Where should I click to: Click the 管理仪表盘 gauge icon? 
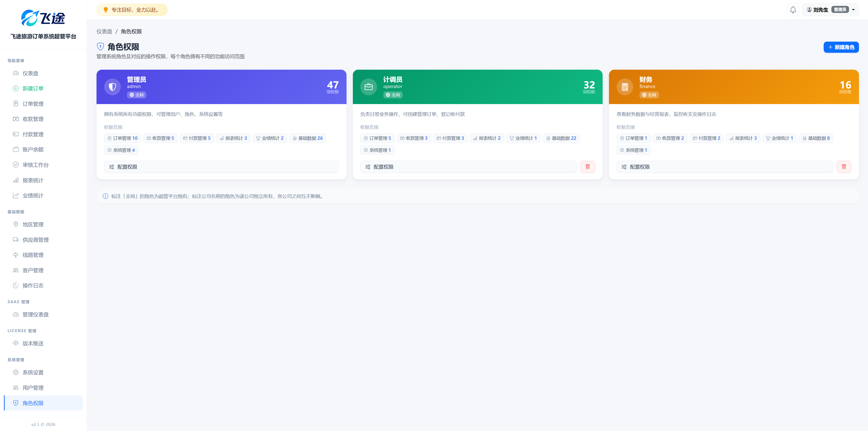point(16,314)
